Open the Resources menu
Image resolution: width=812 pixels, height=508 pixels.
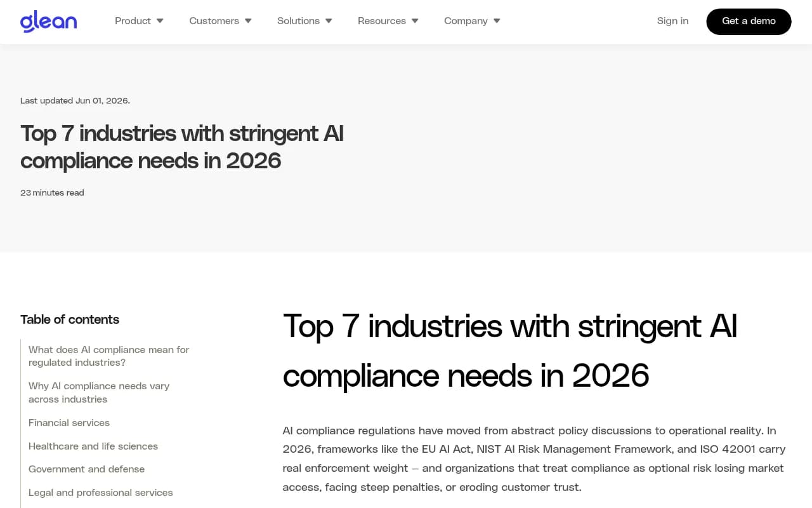(381, 21)
